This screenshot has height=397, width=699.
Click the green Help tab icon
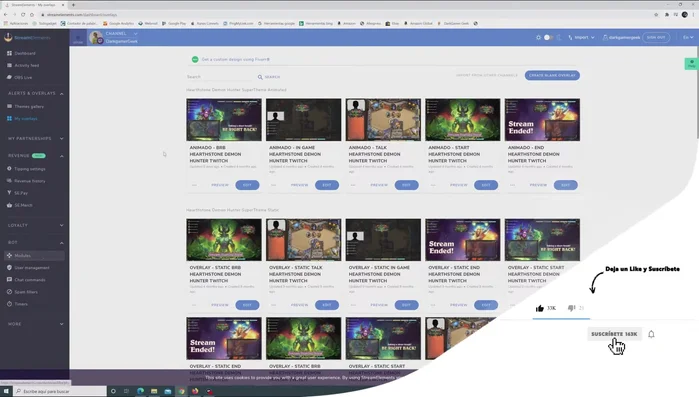[x=691, y=64]
